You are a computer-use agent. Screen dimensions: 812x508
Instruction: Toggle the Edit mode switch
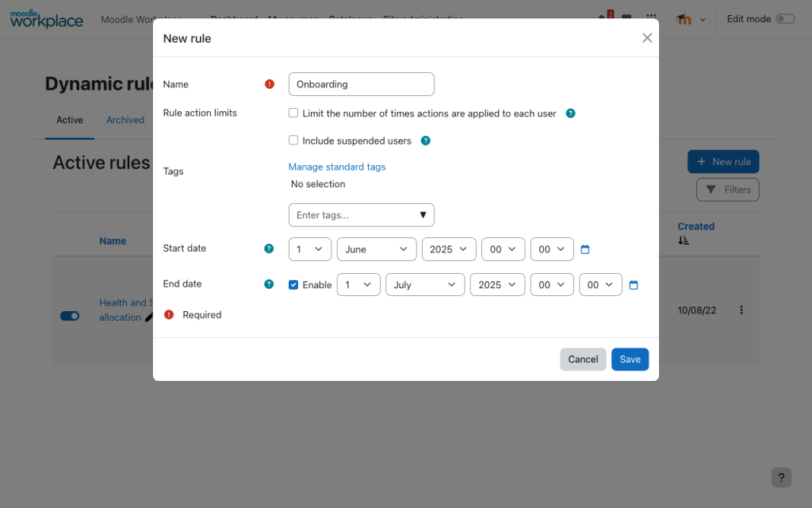(784, 19)
